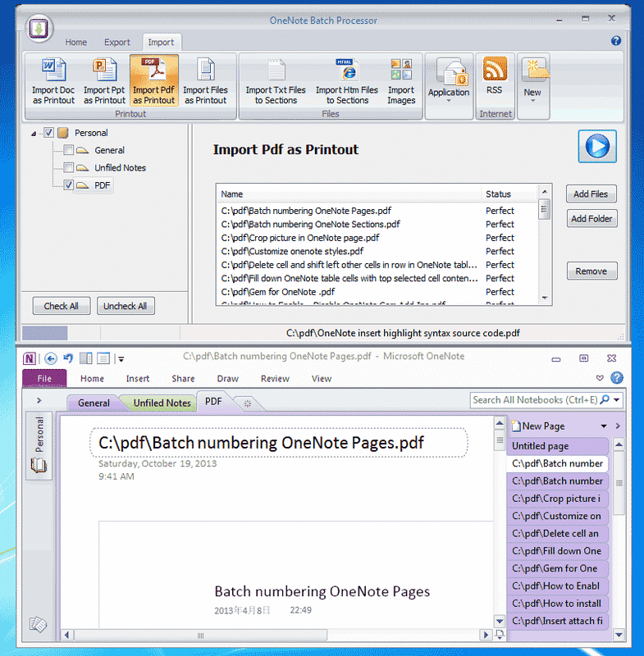Screen dimensions: 644x656
Task: Click the search magnifier icon in OneNote
Action: coord(605,399)
